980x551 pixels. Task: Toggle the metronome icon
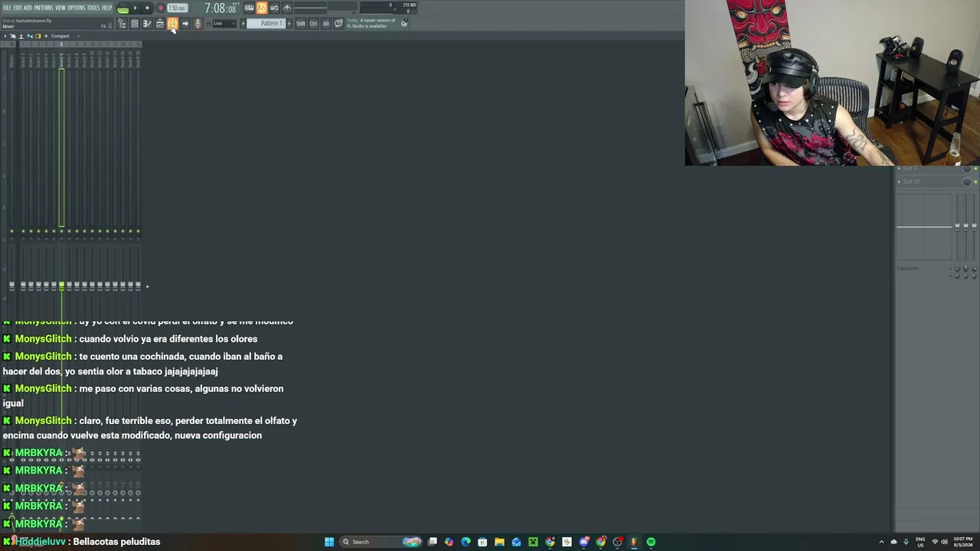[x=287, y=8]
